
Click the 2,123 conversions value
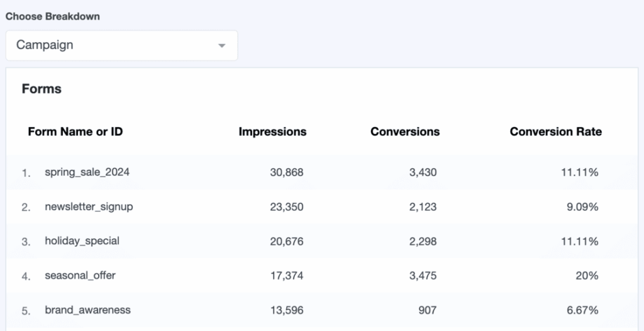[423, 206]
